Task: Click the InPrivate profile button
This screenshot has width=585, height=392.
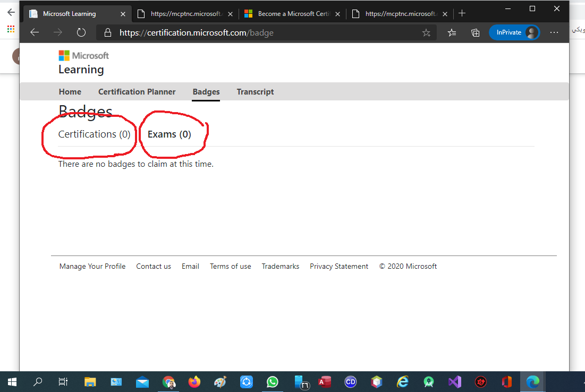Action: 514,32
